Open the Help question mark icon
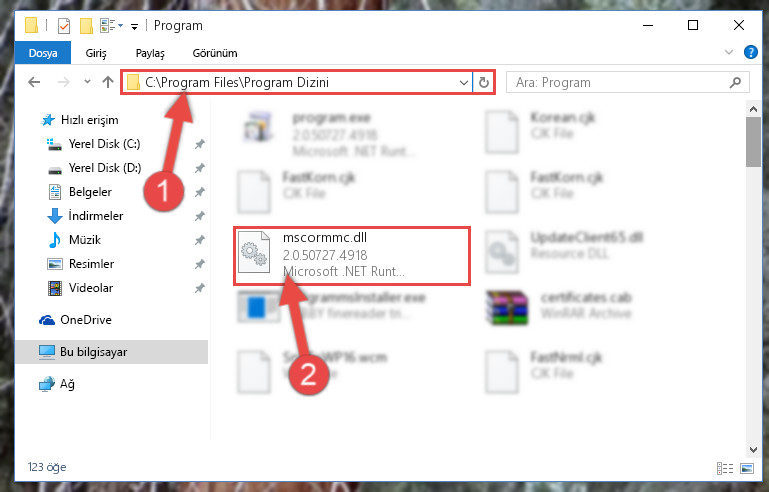Screen dimensions: 769x492 tap(750, 52)
